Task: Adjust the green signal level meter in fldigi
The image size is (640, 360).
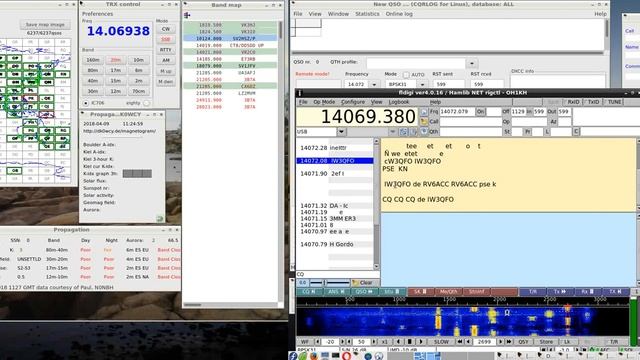Action: [633, 322]
